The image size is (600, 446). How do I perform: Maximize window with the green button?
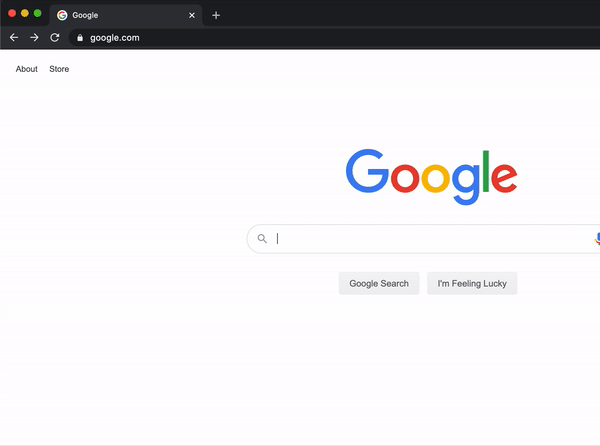click(38, 13)
